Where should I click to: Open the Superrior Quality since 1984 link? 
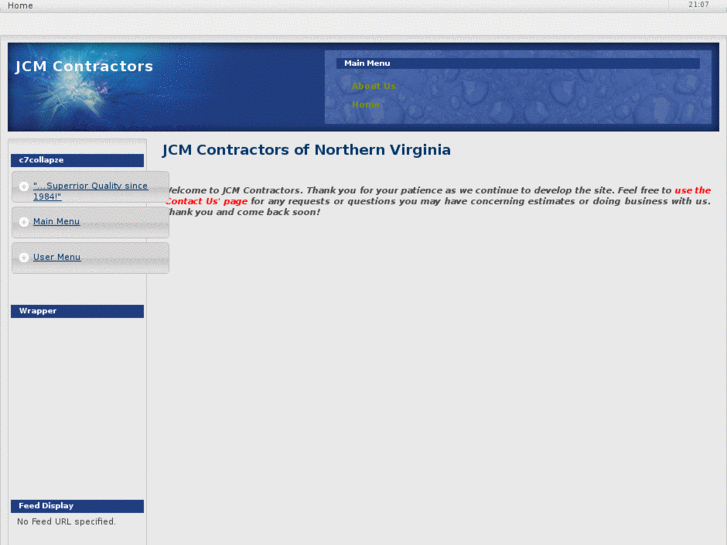90,191
